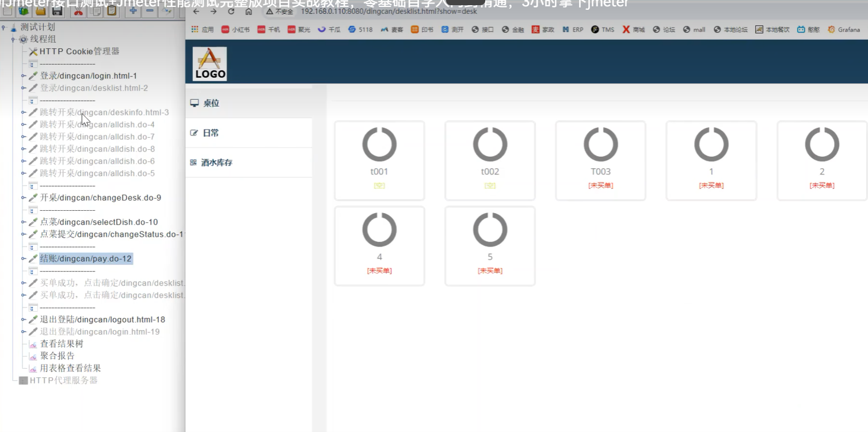This screenshot has height=432, width=868.
Task: Click the JMeter expand-all plus icon
Action: [132, 10]
